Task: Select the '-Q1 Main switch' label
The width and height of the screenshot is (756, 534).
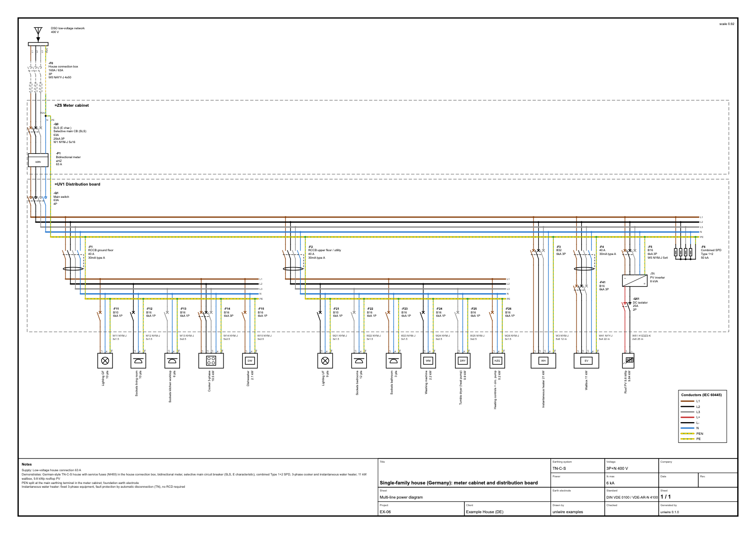Action: coord(61,195)
